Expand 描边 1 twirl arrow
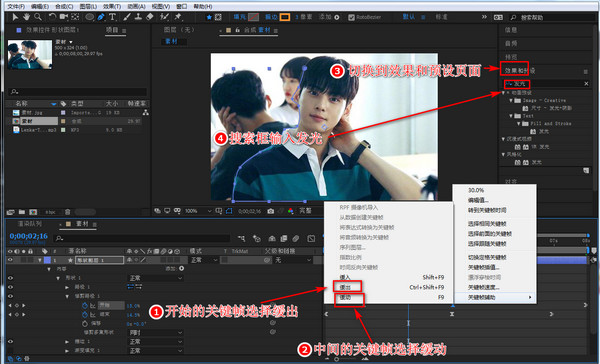 click(67, 341)
